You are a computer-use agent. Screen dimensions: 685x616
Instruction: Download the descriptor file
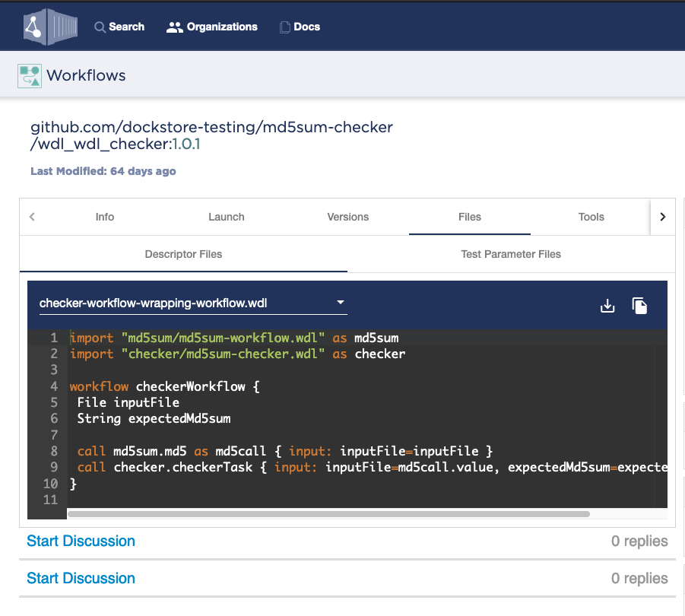click(x=607, y=306)
